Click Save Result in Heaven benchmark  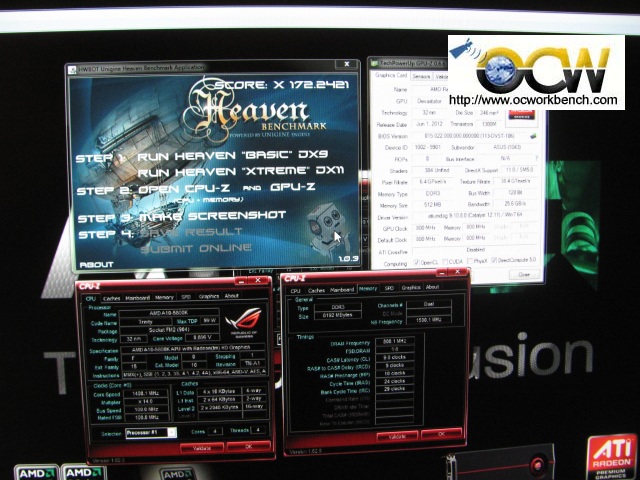pos(191,232)
